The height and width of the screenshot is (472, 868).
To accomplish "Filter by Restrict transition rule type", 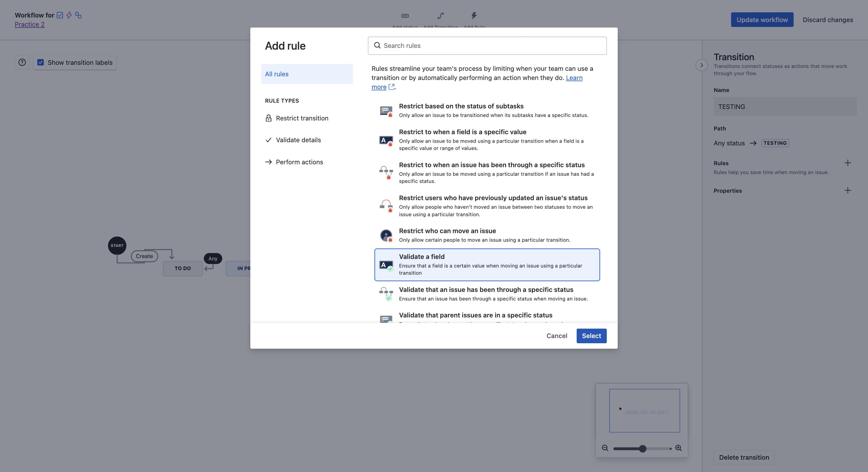I will (x=307, y=118).
